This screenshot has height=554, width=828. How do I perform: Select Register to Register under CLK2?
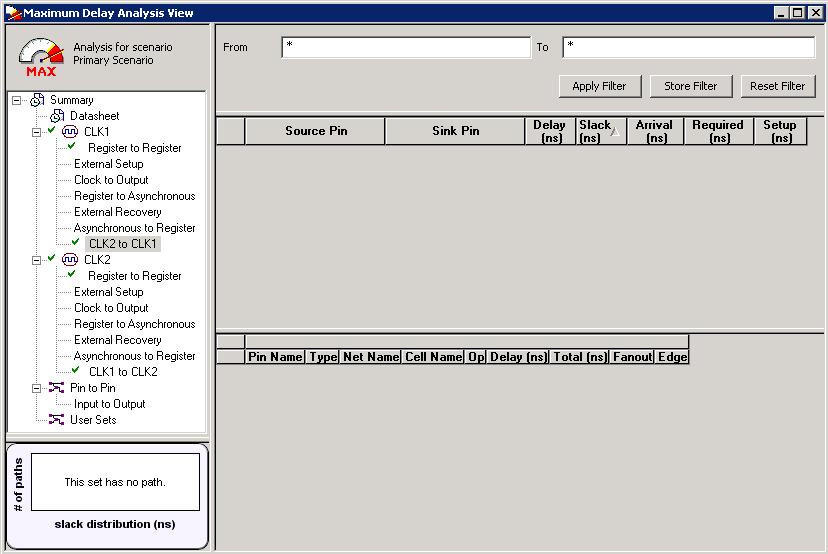click(x=135, y=276)
